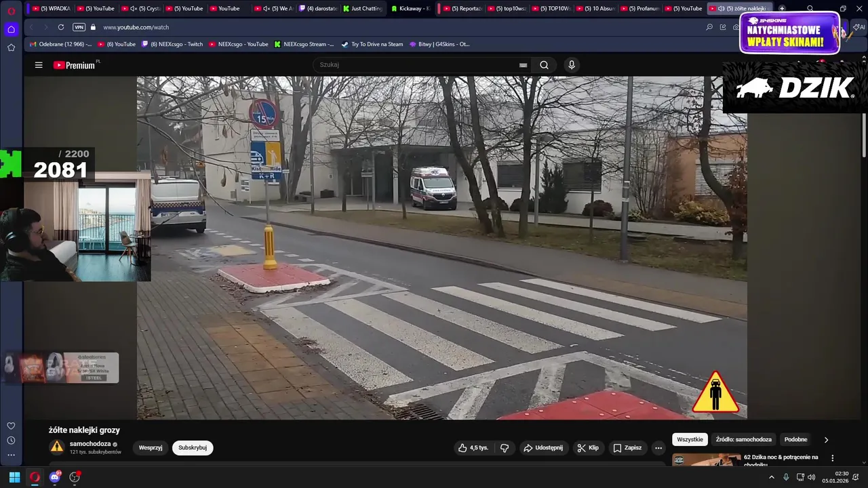Open samochodoza channel avatar icon

[57, 447]
